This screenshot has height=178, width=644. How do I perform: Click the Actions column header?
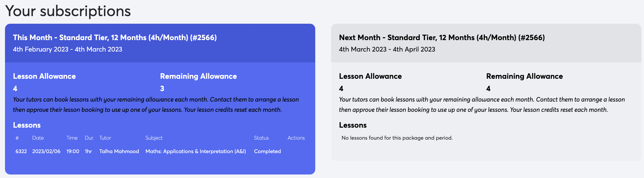point(296,138)
